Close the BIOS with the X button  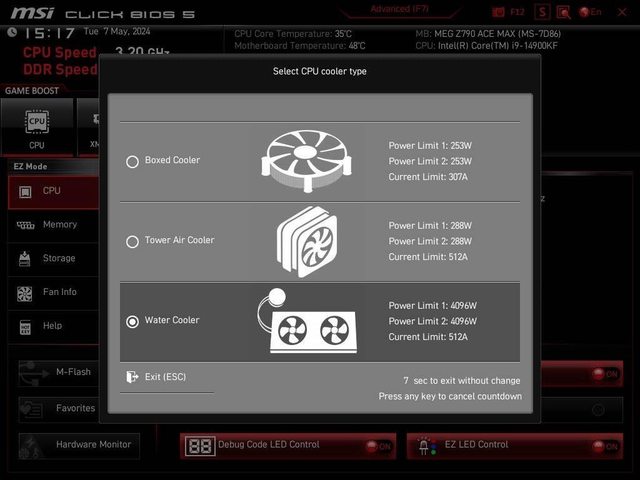pyautogui.click(x=622, y=12)
